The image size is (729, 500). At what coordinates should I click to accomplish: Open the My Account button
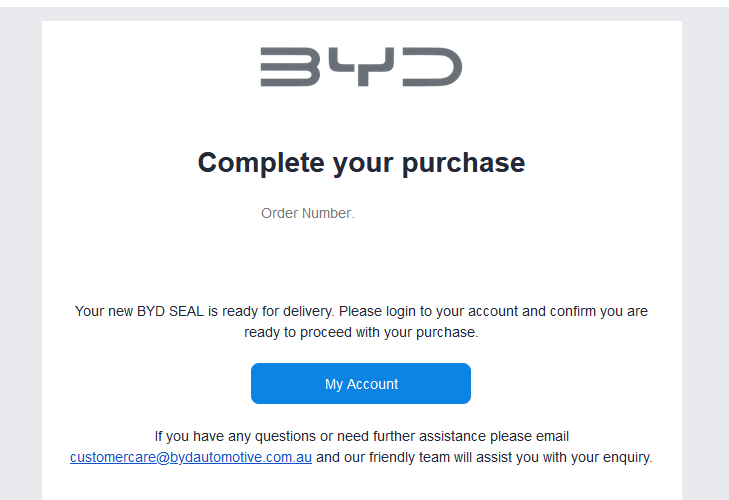[361, 384]
